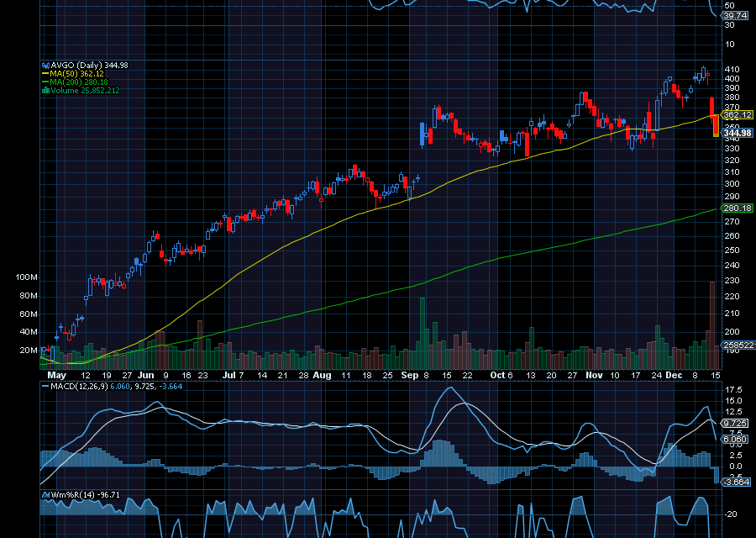Click the candlestick chart icon beside AVGO legend
Image resolution: width=756 pixels, height=538 pixels.
click(x=45, y=64)
